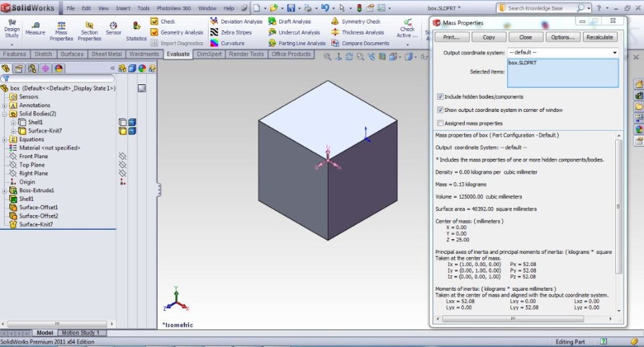Collapse the display pane with double chevron

click(113, 68)
